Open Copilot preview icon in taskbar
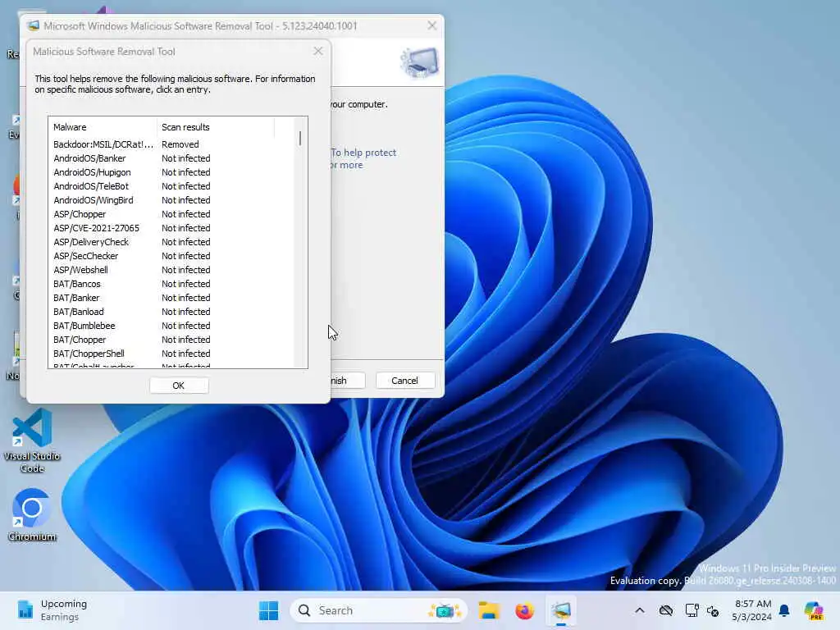The height and width of the screenshot is (630, 840). (x=814, y=610)
